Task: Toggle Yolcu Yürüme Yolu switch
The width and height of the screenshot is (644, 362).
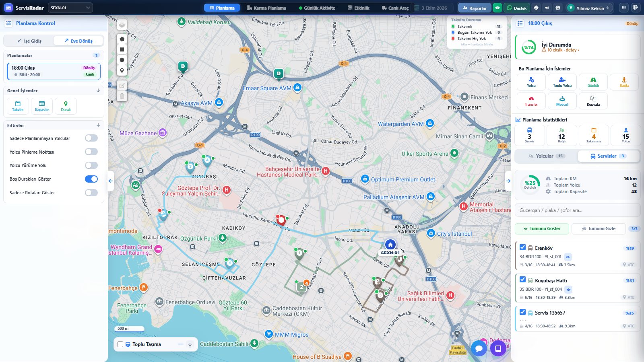Action: click(91, 165)
